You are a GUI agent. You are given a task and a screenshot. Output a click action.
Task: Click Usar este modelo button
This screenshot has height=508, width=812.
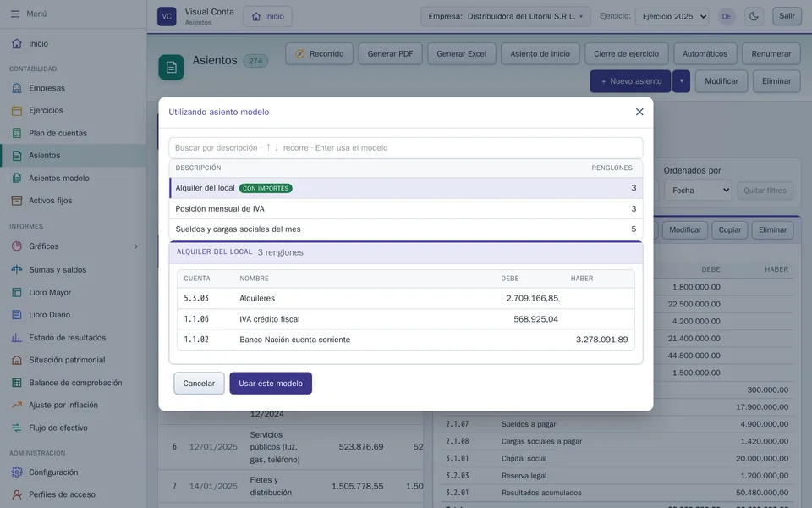point(271,383)
